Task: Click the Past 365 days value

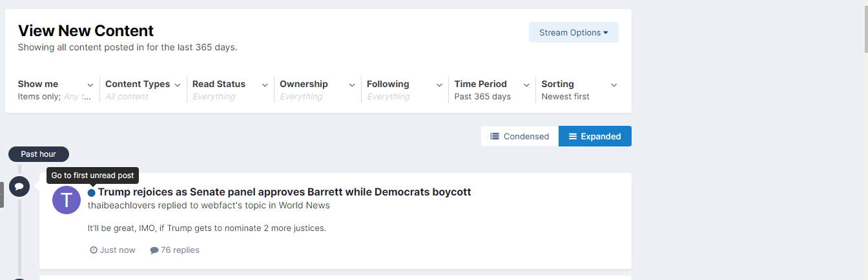Action: pyautogui.click(x=482, y=96)
